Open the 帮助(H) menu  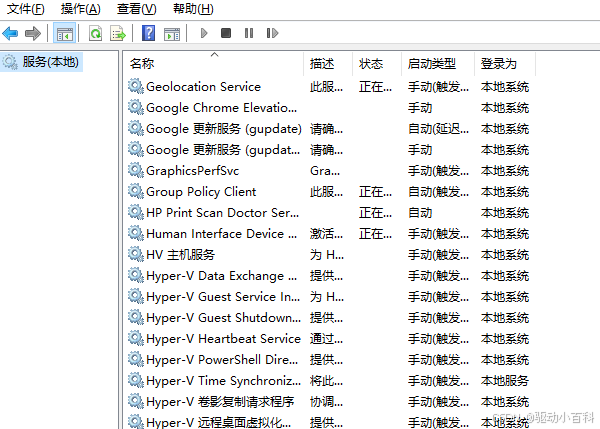click(x=193, y=9)
